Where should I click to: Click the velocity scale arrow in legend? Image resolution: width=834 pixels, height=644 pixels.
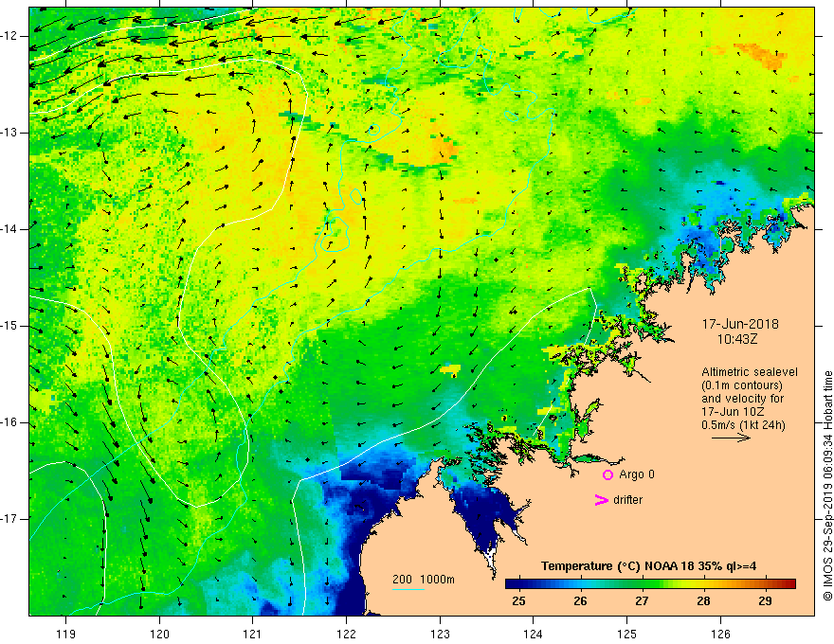731,438
